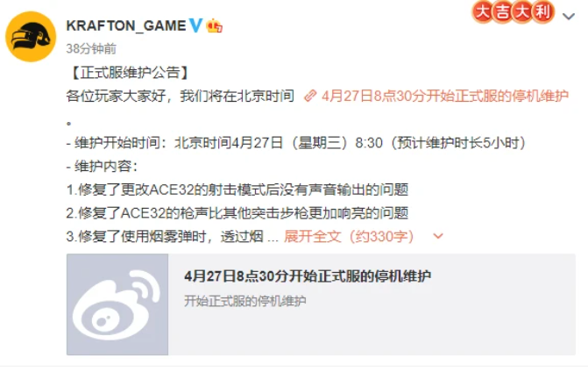
Task: Open the KRAFTON_GAME helmet avatar
Action: tap(31, 37)
